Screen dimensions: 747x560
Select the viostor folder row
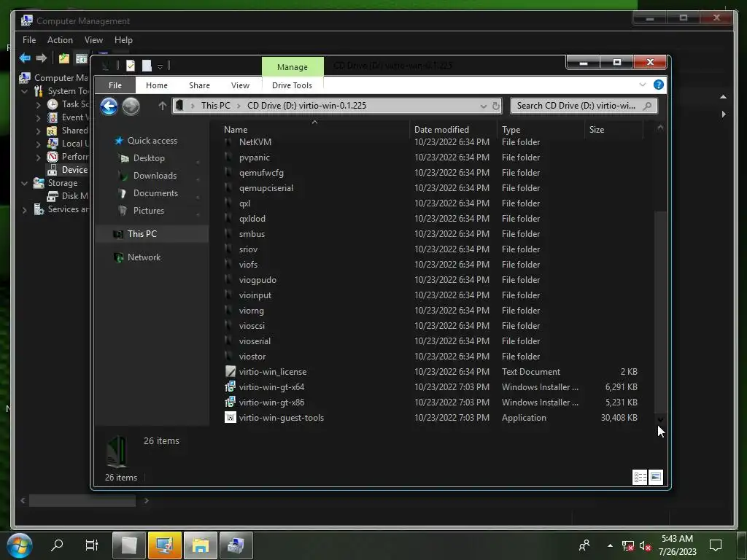(x=431, y=356)
